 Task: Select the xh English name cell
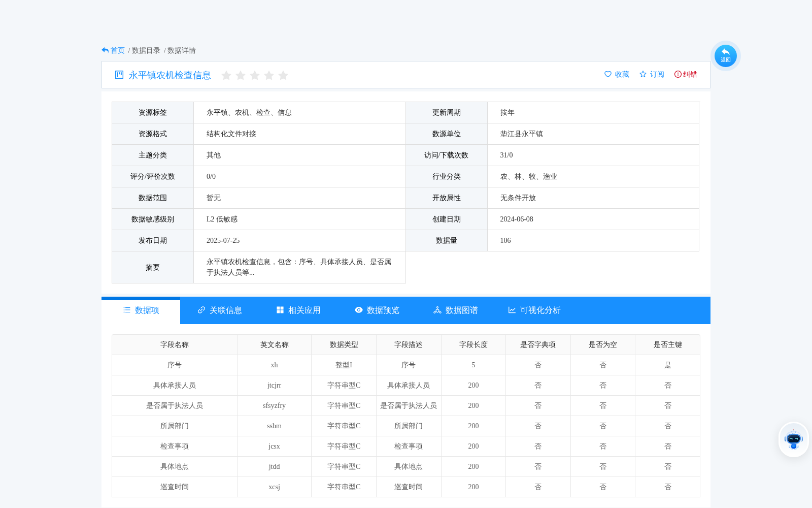(x=275, y=365)
